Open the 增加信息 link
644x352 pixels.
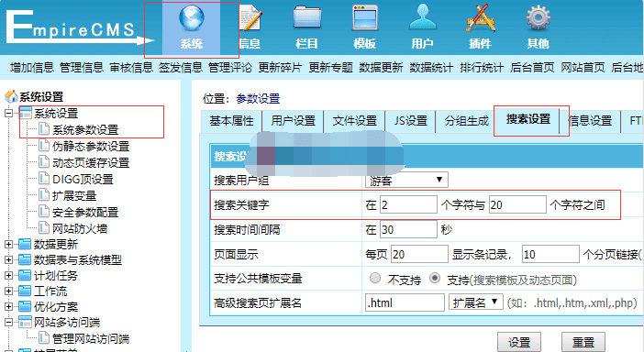point(31,68)
